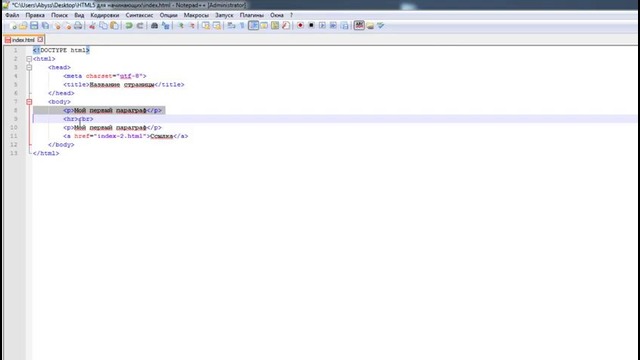Stop macro recording with black Stop icon
Screen dimensions: 640x360
pyautogui.click(x=311, y=26)
